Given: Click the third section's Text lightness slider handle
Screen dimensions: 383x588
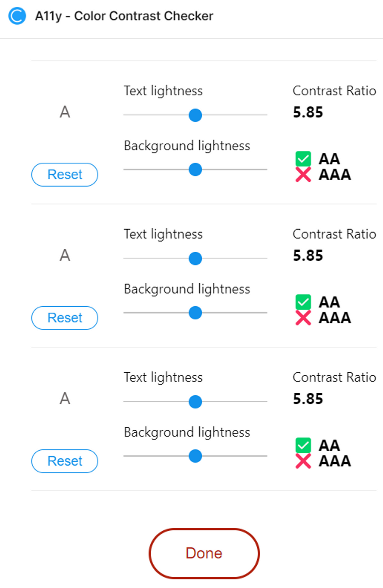Looking at the screenshot, I should [x=195, y=402].
